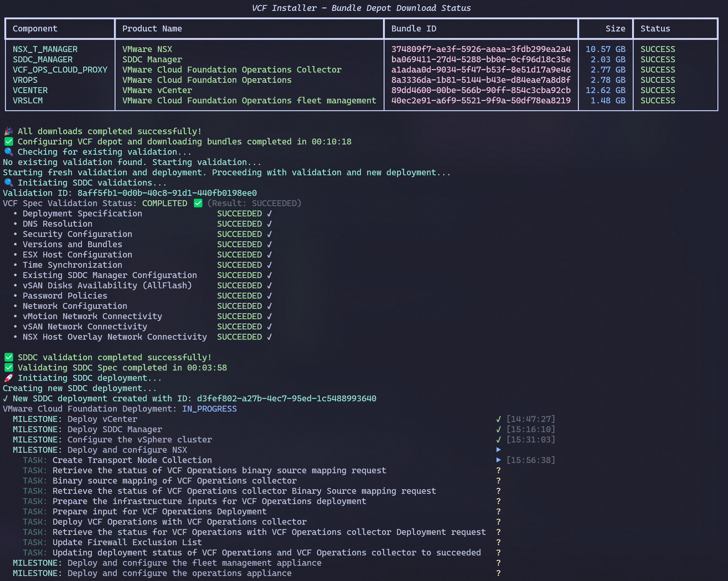Click the deployment ID d3fef802 text
This screenshot has height=581, width=728.
pyautogui.click(x=286, y=398)
